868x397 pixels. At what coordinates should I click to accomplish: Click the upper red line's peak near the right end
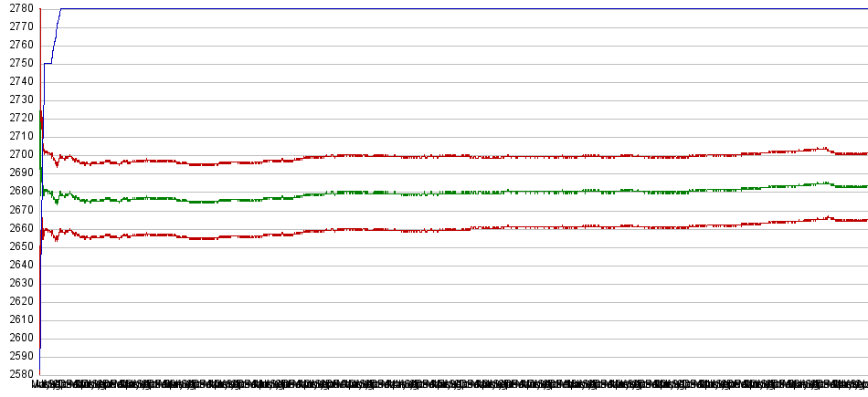825,148
